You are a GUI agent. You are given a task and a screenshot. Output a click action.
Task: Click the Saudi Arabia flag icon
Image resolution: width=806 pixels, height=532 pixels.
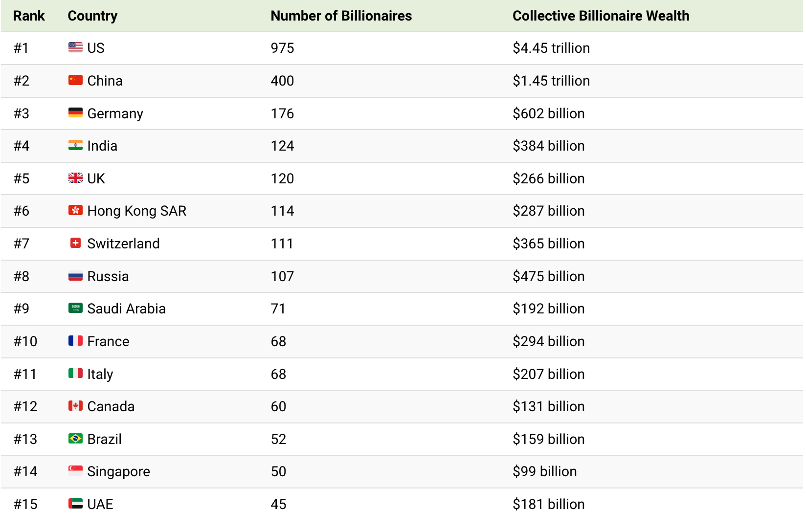tap(75, 308)
